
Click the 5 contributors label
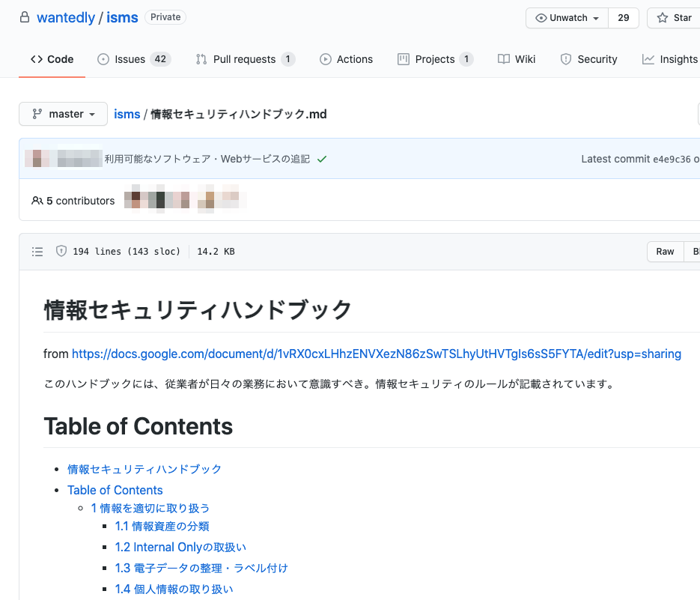(x=80, y=201)
